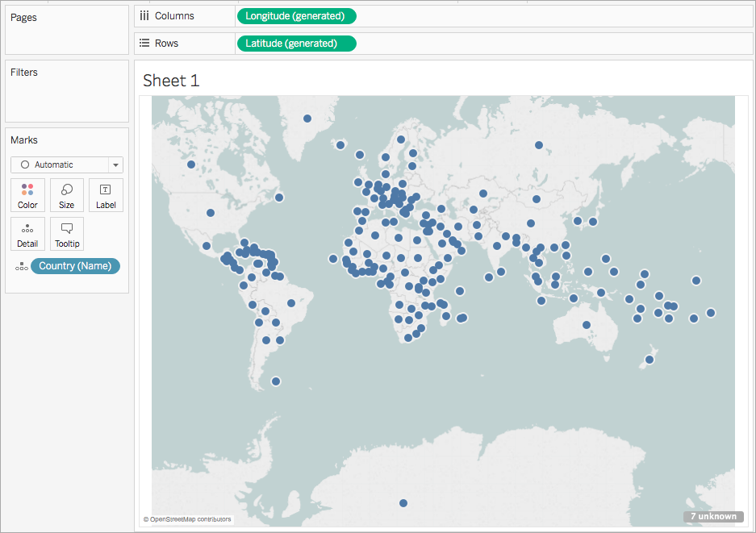Click the Rows shelf label
The height and width of the screenshot is (533, 756).
click(166, 44)
